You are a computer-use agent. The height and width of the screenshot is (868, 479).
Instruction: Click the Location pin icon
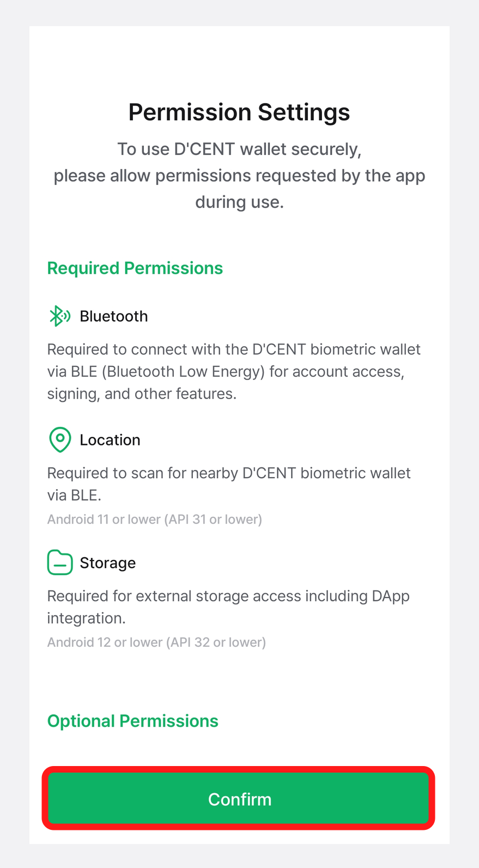coord(60,439)
